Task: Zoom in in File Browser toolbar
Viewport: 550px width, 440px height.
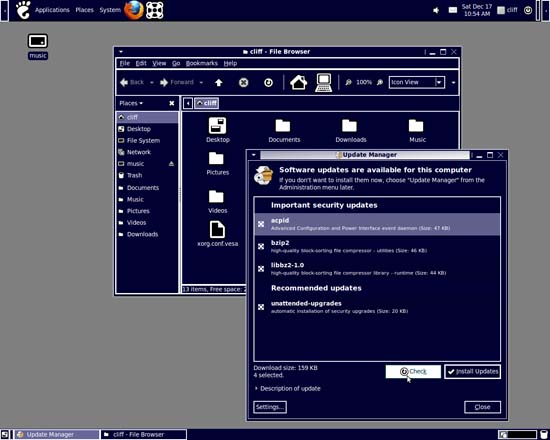Action: click(x=380, y=82)
